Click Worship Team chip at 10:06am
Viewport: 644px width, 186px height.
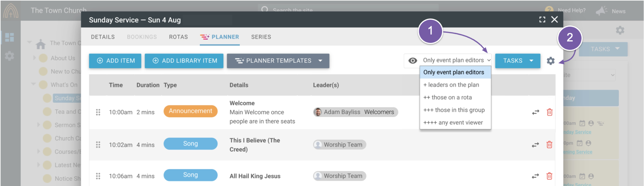tap(340, 176)
